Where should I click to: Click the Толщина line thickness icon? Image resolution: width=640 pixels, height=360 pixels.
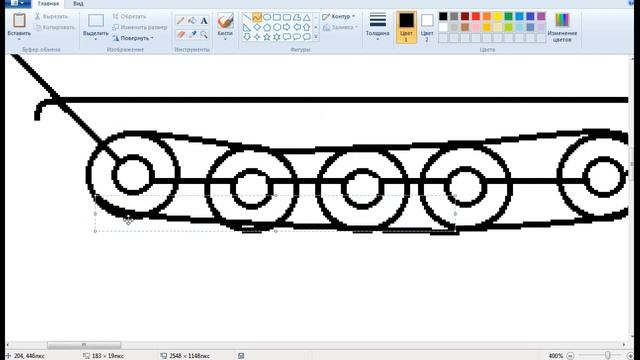click(x=378, y=20)
